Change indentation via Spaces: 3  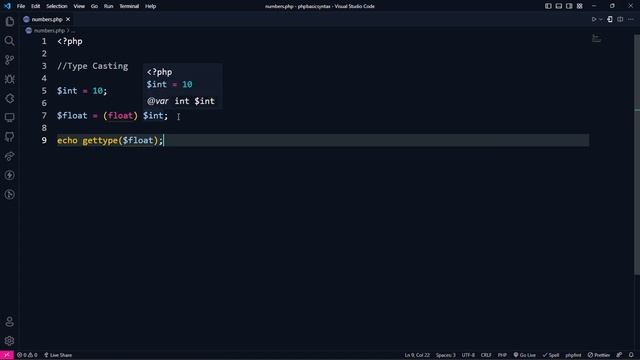(x=445, y=355)
